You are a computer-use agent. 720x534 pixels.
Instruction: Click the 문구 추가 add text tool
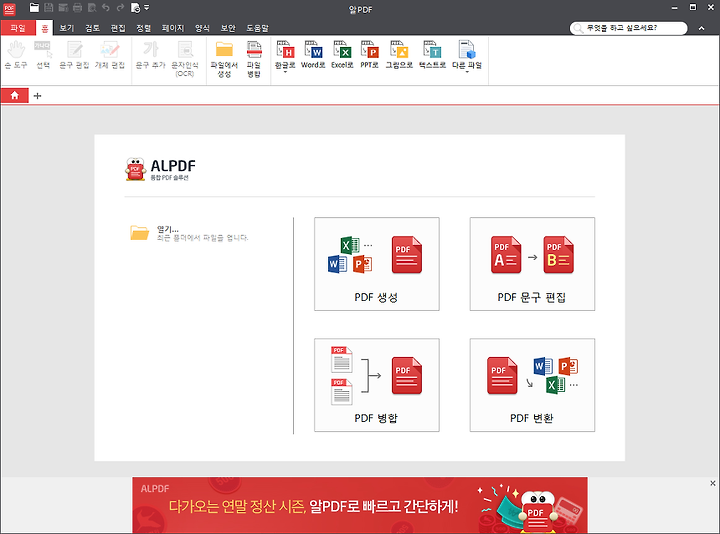point(151,55)
